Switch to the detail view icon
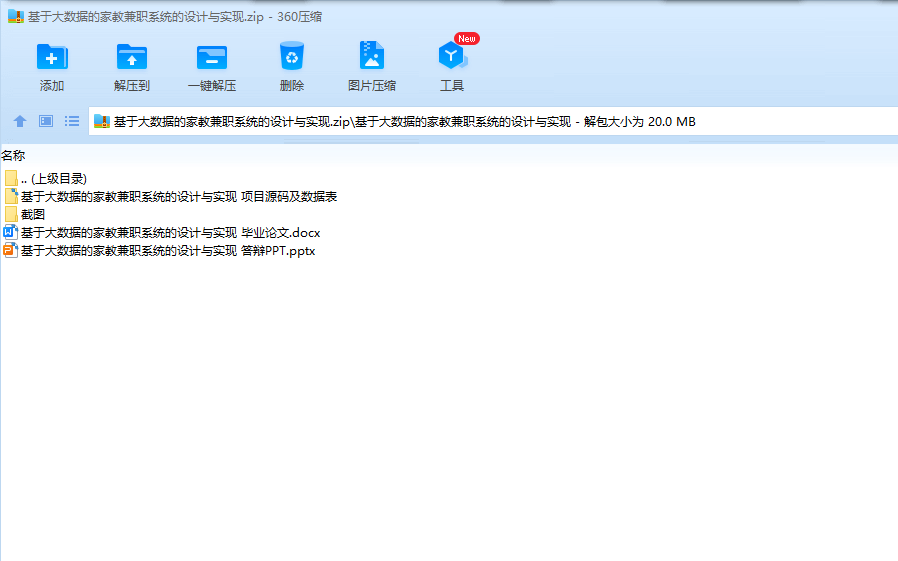This screenshot has height=561, width=898. pos(46,121)
